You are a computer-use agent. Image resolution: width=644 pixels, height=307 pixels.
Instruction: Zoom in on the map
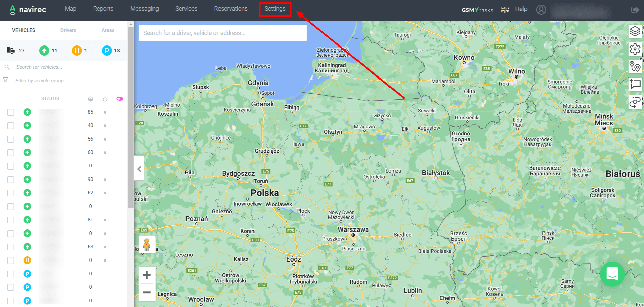pos(147,275)
